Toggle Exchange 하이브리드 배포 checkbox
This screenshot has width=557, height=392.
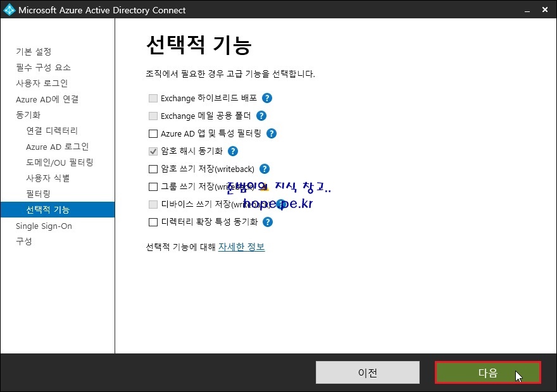point(153,98)
